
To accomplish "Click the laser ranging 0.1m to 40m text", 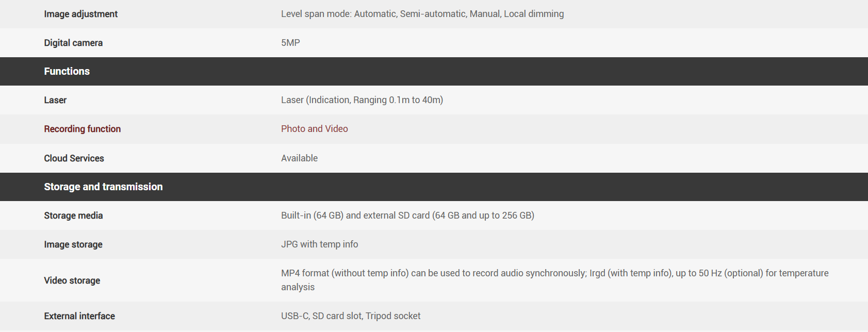I will (362, 100).
